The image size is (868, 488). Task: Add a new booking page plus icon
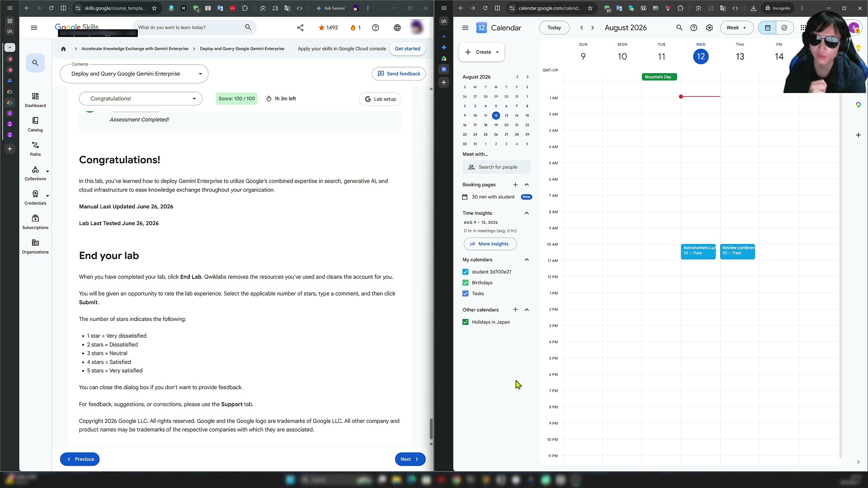click(515, 184)
